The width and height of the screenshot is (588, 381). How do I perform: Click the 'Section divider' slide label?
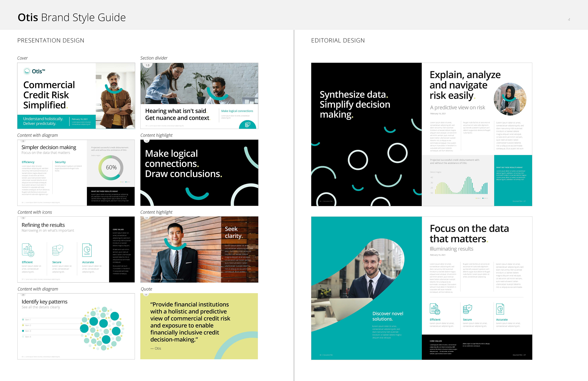pos(154,58)
